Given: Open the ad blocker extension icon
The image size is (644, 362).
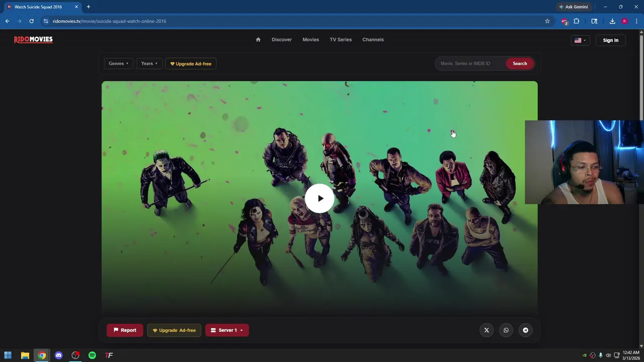Looking at the screenshot, I should pos(565,21).
